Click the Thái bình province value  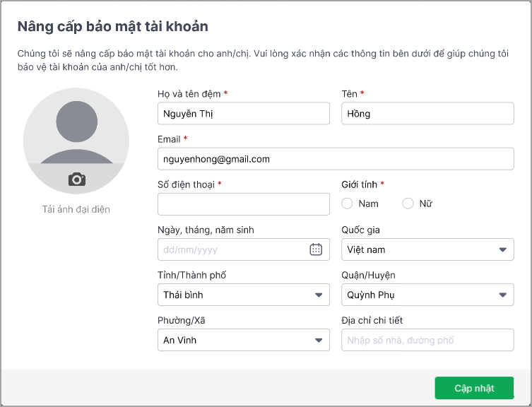click(x=183, y=295)
